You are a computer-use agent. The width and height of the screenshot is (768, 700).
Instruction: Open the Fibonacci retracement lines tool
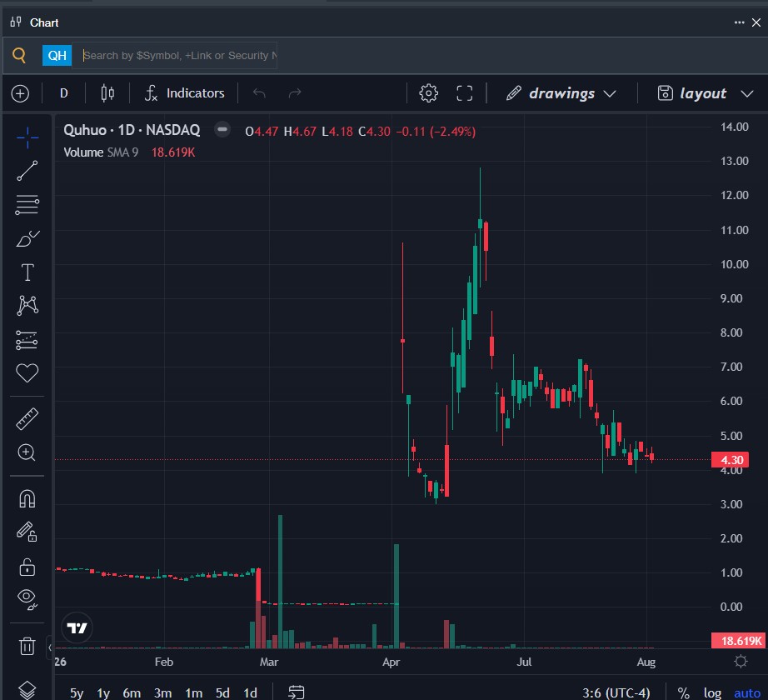(x=27, y=205)
